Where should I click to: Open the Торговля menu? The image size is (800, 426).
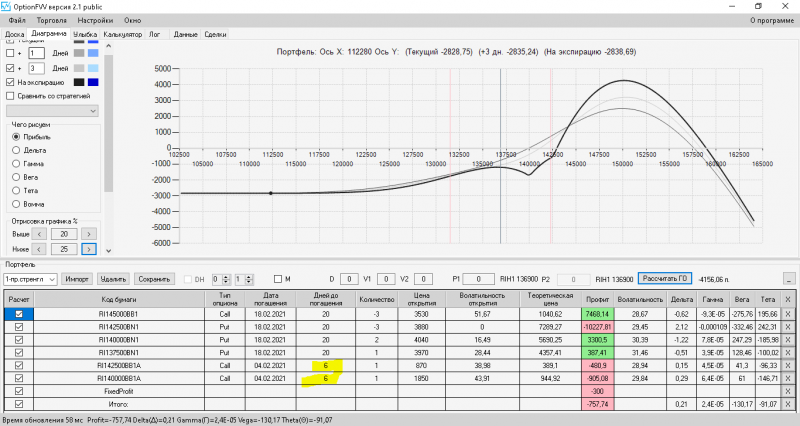52,20
